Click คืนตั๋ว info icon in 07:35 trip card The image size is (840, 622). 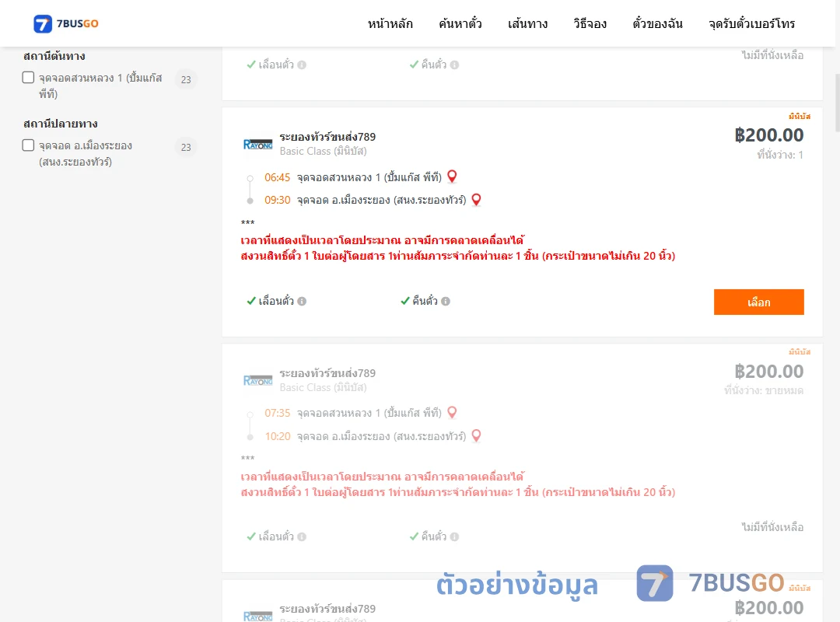point(454,536)
